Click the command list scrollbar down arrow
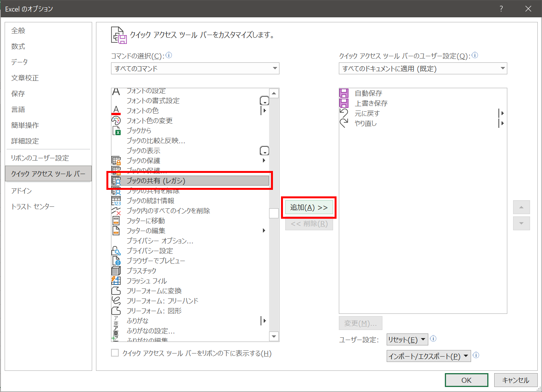The image size is (542, 392). click(x=274, y=337)
